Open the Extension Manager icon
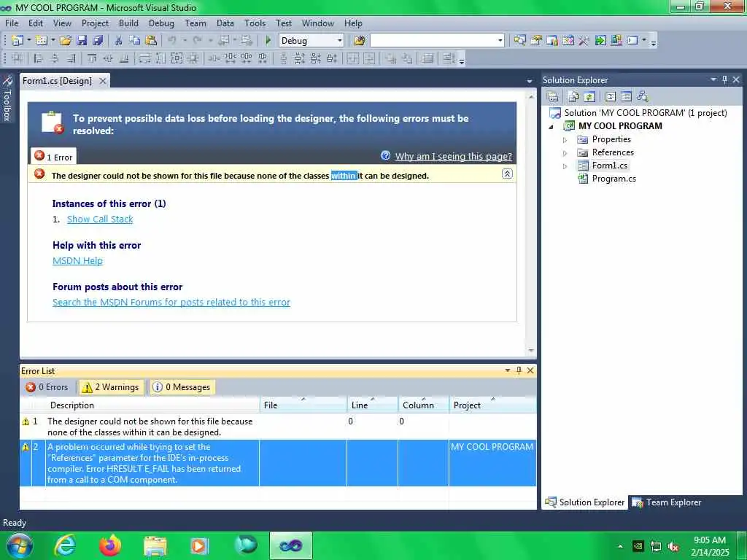This screenshot has height=560, width=747. tap(616, 41)
